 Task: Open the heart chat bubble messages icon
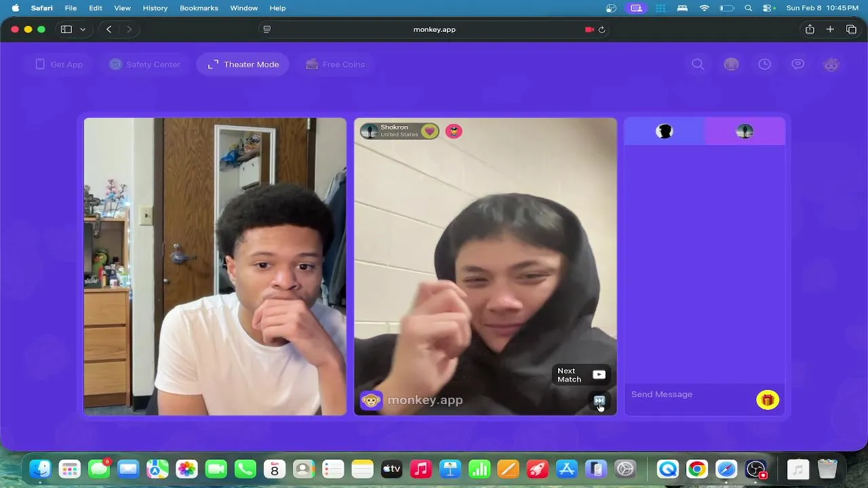click(x=797, y=64)
